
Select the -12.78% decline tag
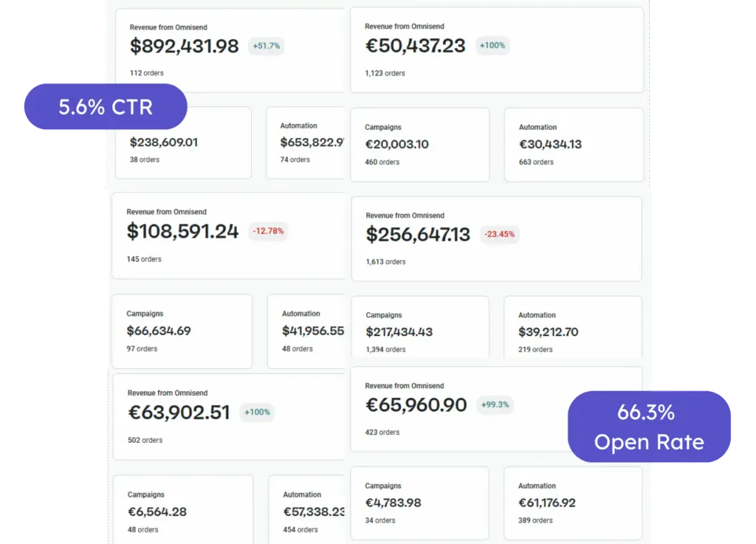tap(268, 231)
